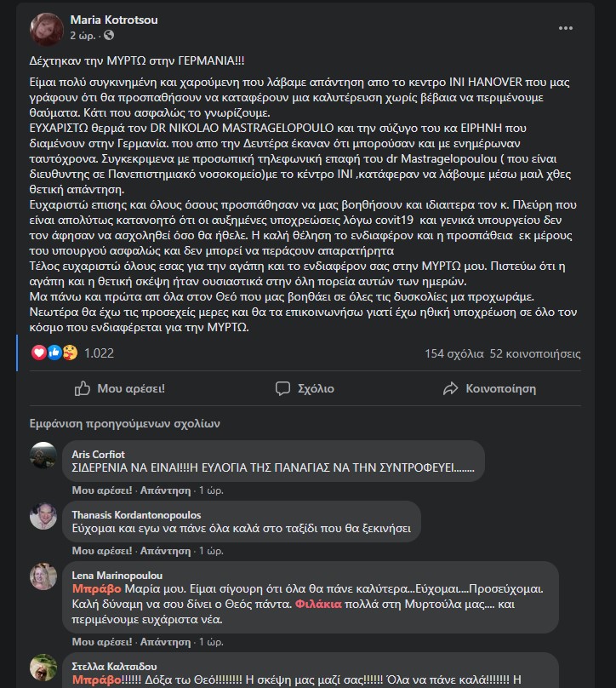Open the 154 σχόλια comments count
This screenshot has width=616, height=688.
pos(453,353)
